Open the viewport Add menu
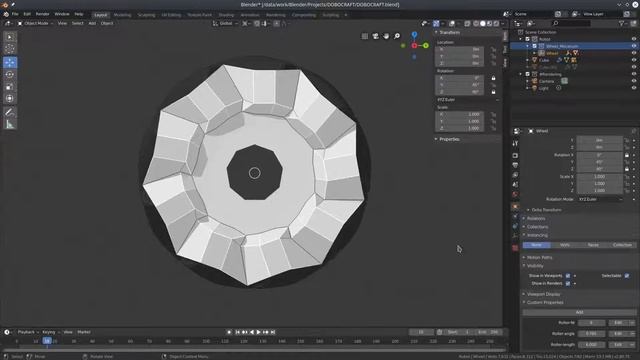The height and width of the screenshot is (360, 640). click(92, 24)
